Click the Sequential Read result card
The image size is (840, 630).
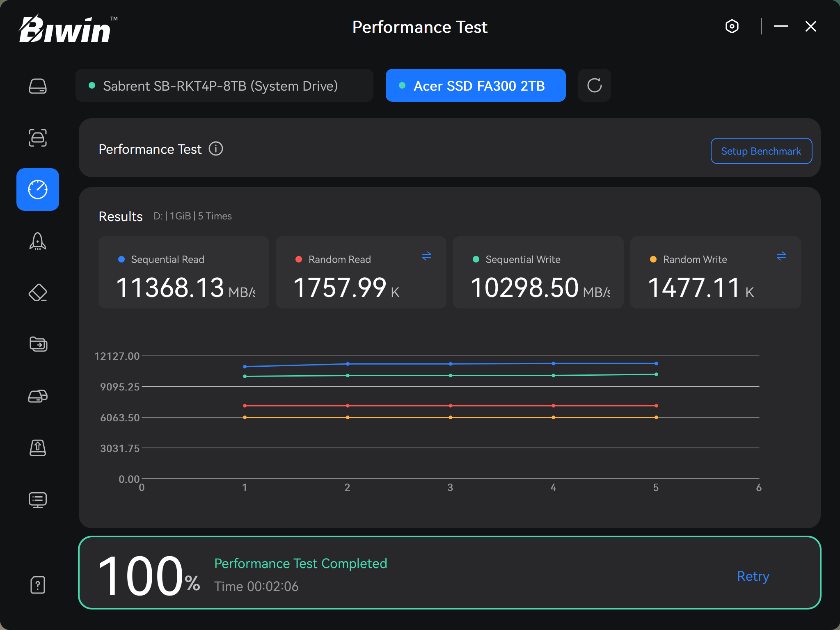tap(184, 272)
